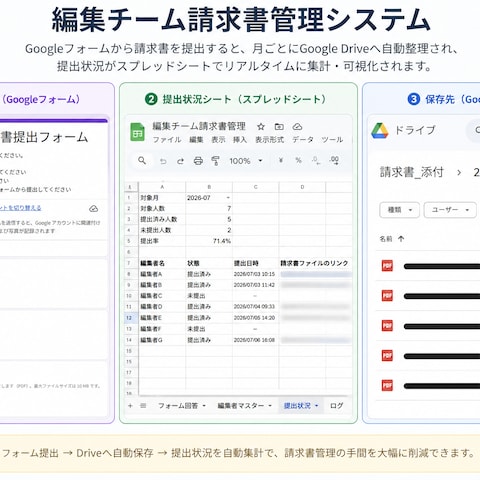This screenshot has height=480, width=480.
Task: Add a new sheet with the plus icon
Action: pyautogui.click(x=130, y=406)
